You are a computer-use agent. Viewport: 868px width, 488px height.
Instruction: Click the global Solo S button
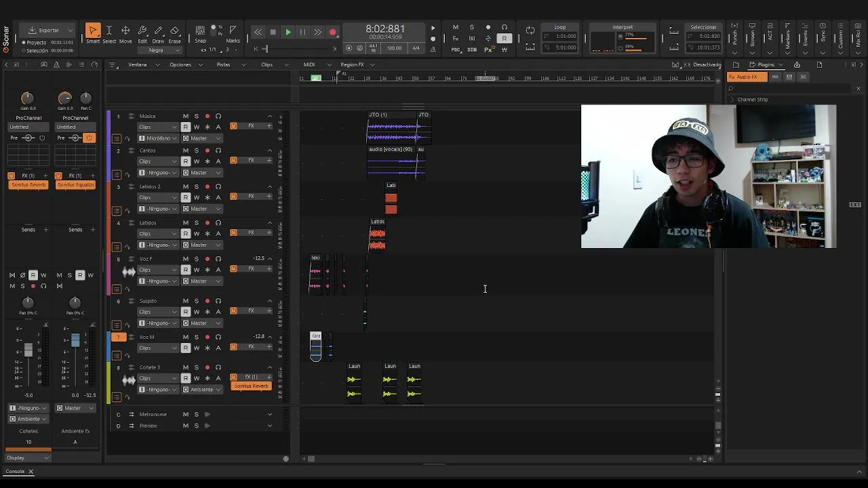coord(471,28)
